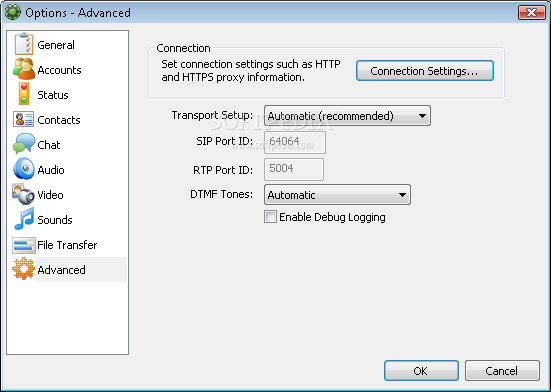Expand the Transport Setup dropdown

pyautogui.click(x=347, y=116)
